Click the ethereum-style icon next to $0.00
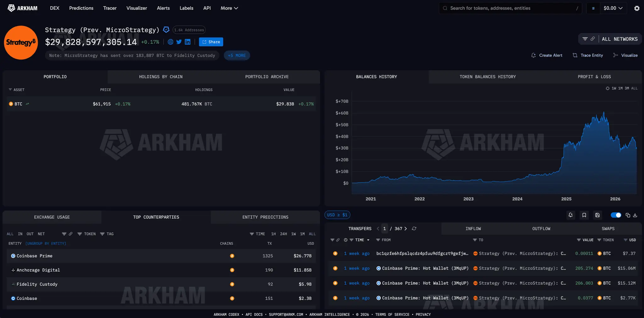 [x=593, y=8]
